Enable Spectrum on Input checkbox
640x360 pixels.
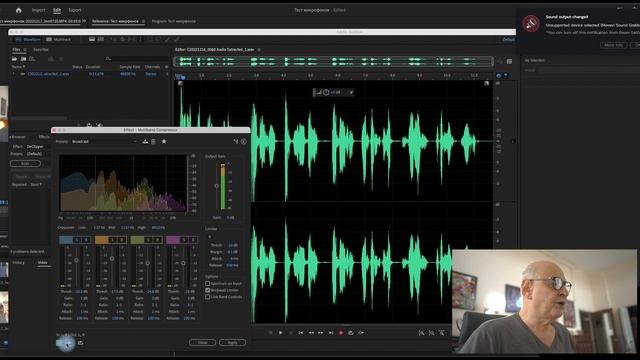tap(207, 283)
